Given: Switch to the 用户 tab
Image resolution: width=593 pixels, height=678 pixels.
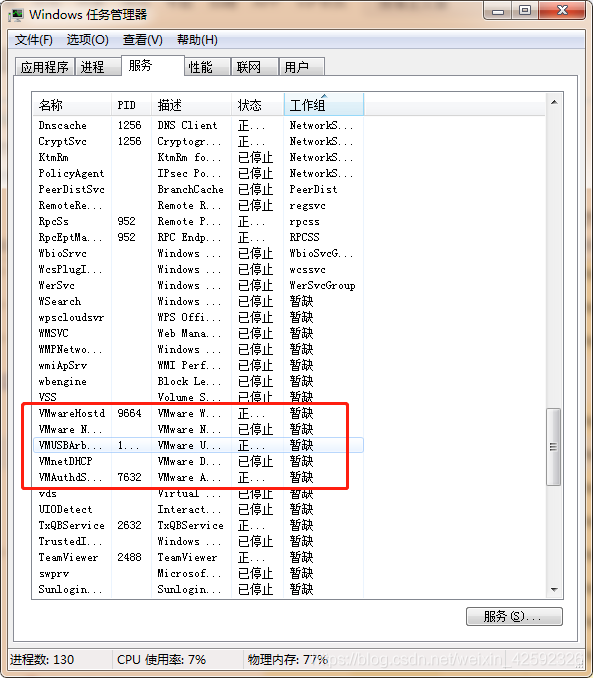Looking at the screenshot, I should click(301, 67).
